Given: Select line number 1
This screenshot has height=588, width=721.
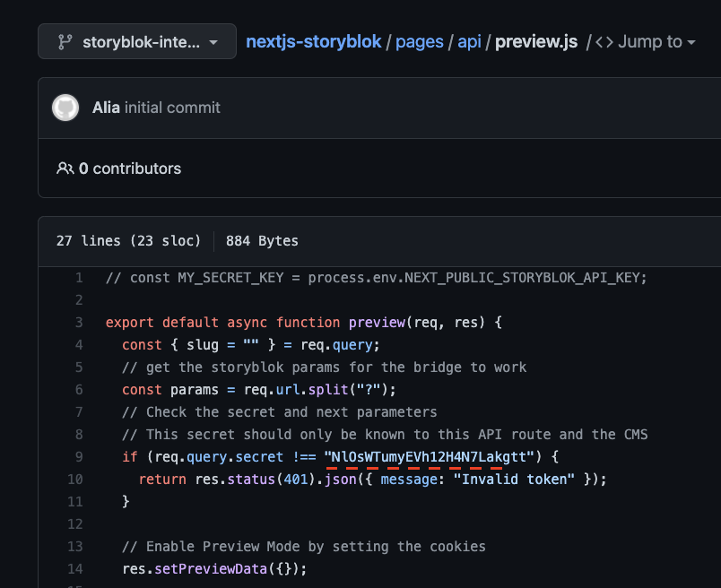Looking at the screenshot, I should (x=79, y=278).
